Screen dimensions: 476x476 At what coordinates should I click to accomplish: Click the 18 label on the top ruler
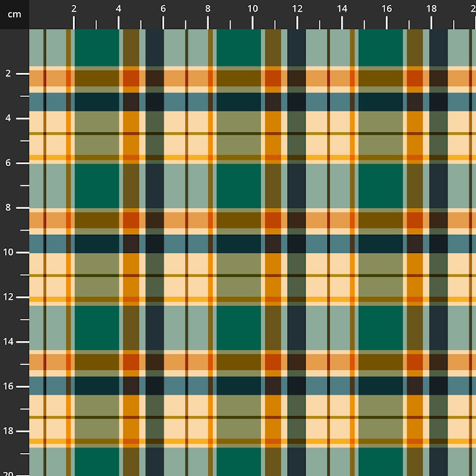[431, 9]
